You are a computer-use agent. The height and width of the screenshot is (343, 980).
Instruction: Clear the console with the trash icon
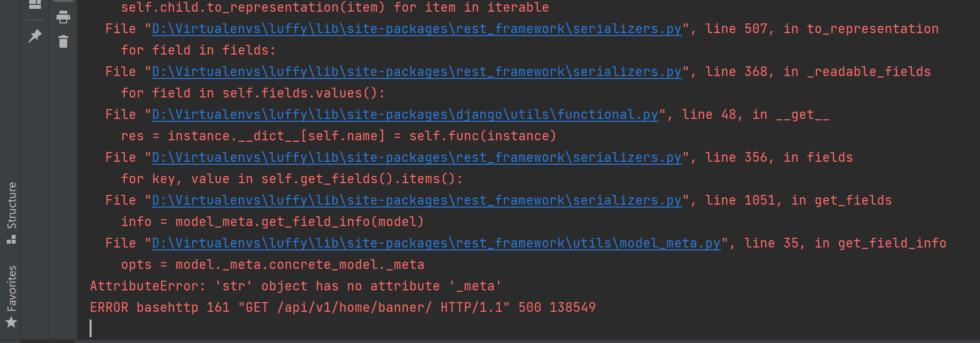tap(63, 41)
